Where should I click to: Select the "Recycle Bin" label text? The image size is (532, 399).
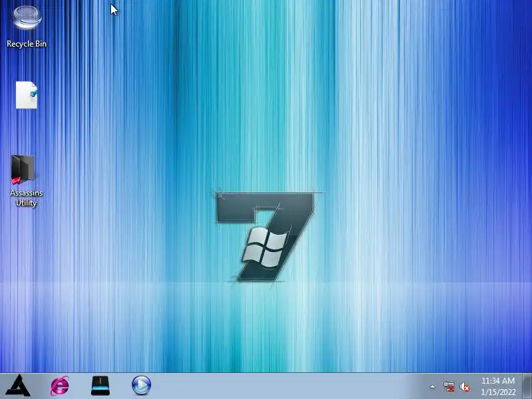click(27, 44)
